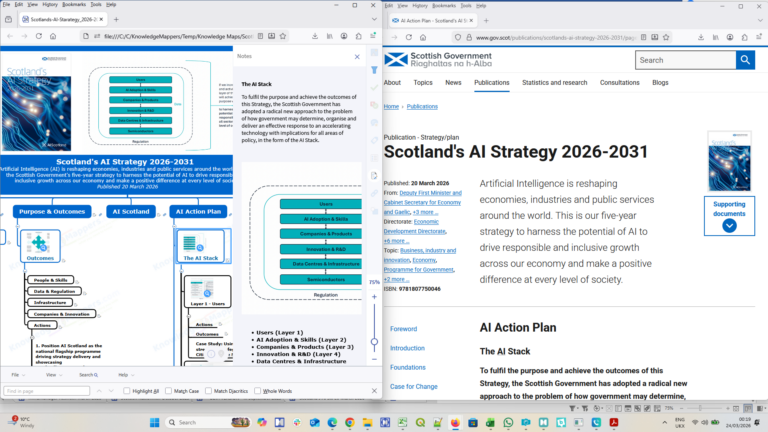Zoom out the map with minus icon
This screenshot has height=432, width=768.
click(374, 360)
